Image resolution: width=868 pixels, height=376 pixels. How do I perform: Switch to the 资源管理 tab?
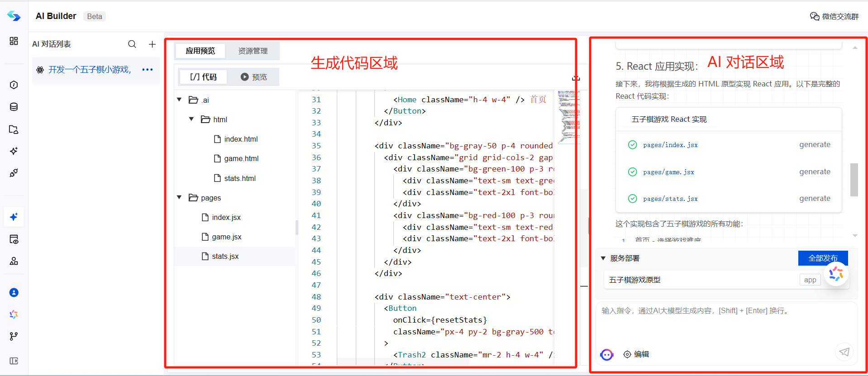click(x=253, y=51)
